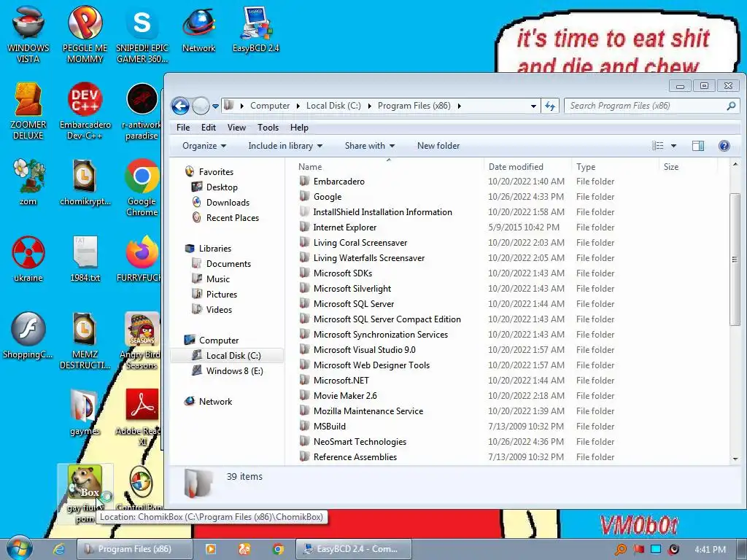Screen dimensions: 747x560
Task: Expand the arrow after Program Files (x86)
Action: [x=460, y=106]
